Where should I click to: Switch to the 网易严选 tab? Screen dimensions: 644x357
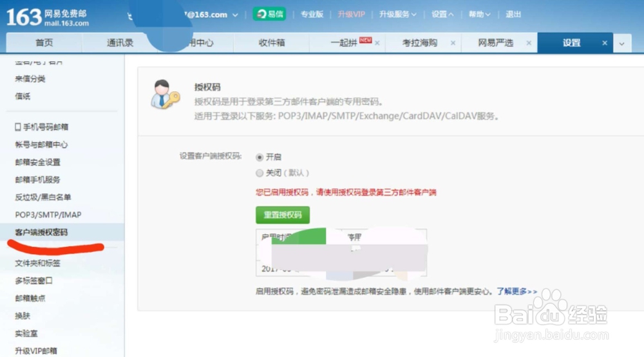(495, 42)
